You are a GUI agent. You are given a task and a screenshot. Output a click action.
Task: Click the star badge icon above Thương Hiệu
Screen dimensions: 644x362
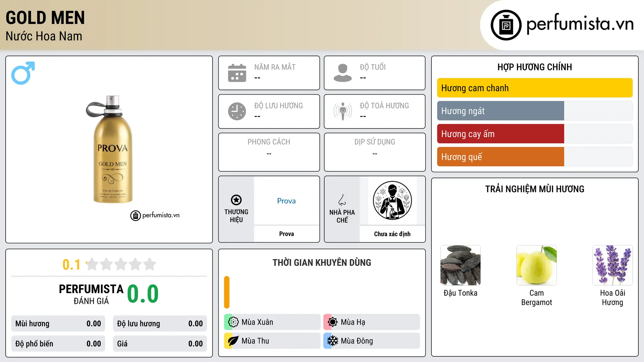236,200
